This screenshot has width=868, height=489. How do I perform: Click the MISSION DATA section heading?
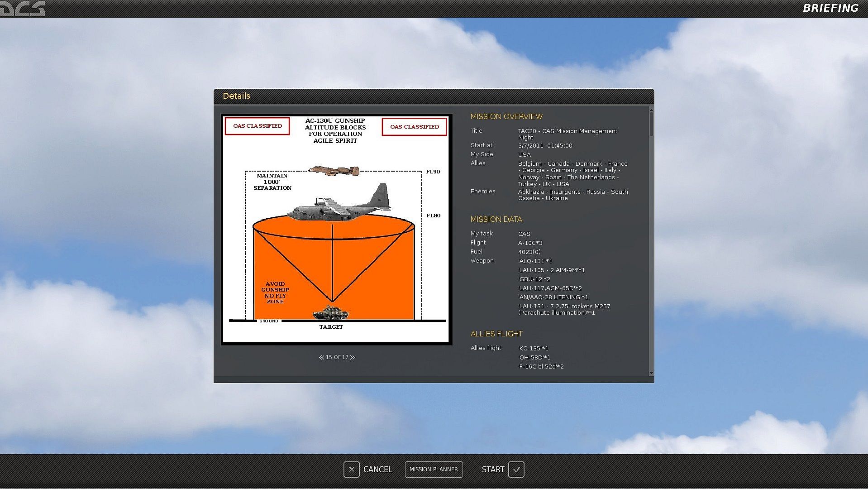pyautogui.click(x=496, y=220)
